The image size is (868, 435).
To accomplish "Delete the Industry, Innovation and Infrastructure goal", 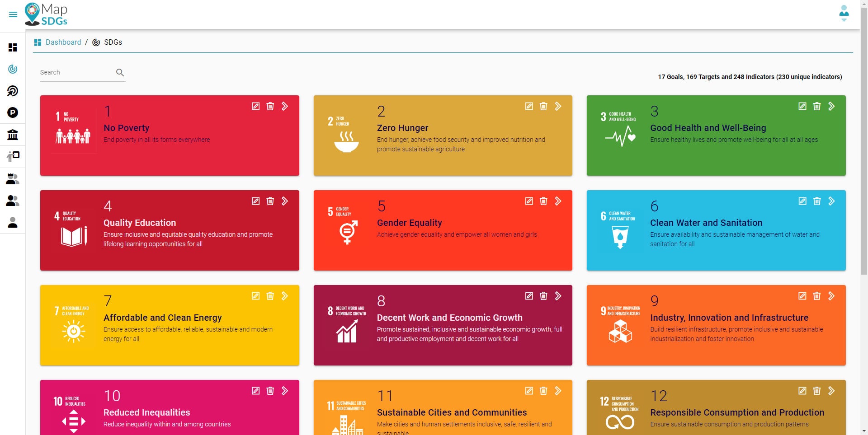I will tap(816, 296).
